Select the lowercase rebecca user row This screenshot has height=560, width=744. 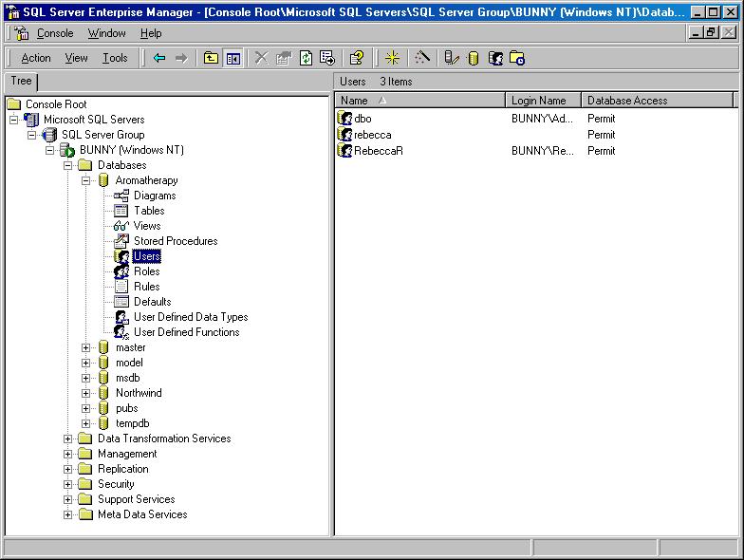[536, 135]
